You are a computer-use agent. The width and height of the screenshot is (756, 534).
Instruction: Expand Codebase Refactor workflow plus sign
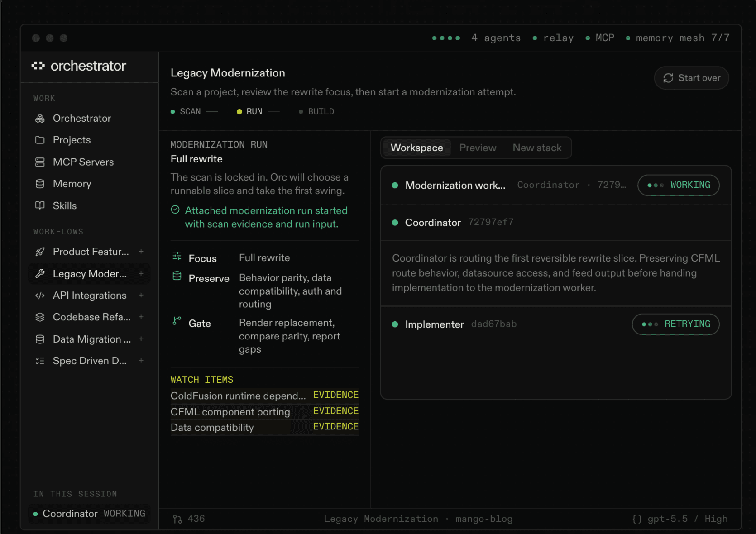[141, 317]
